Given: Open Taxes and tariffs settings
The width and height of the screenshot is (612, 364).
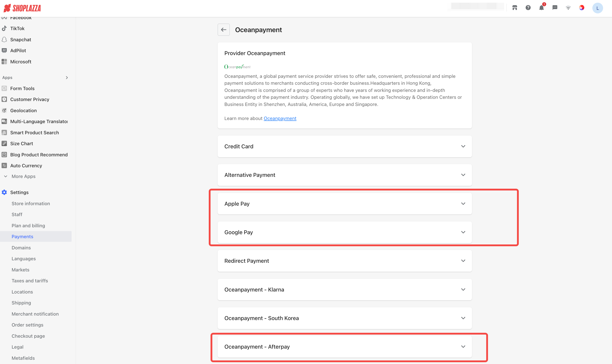Looking at the screenshot, I should [30, 281].
